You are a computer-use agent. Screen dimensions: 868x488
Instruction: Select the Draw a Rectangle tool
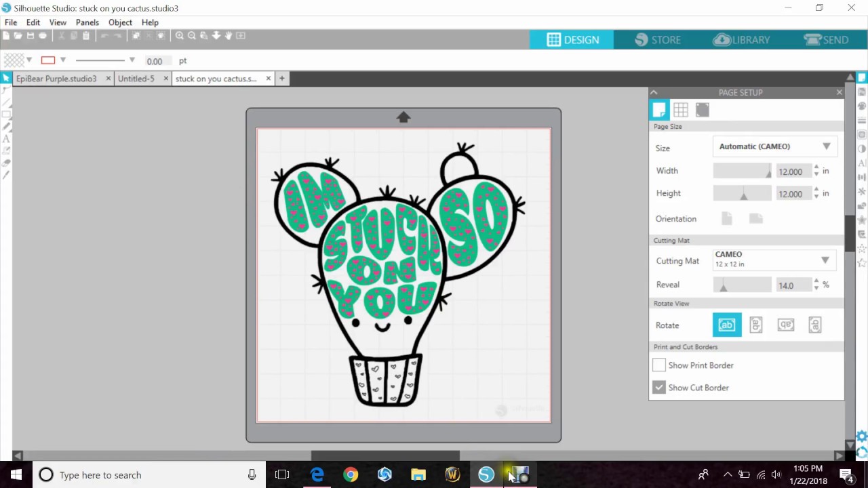click(x=6, y=114)
